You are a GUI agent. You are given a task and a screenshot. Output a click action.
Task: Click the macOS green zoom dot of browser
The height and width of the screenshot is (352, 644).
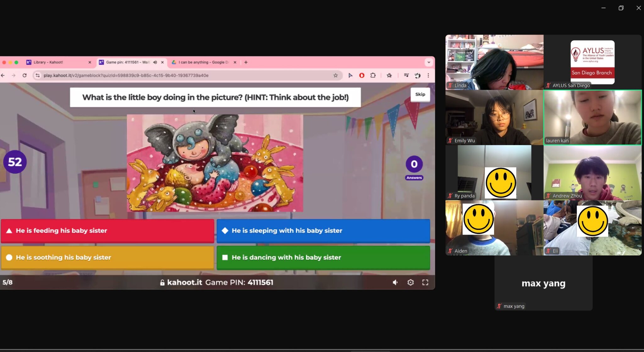tap(16, 62)
